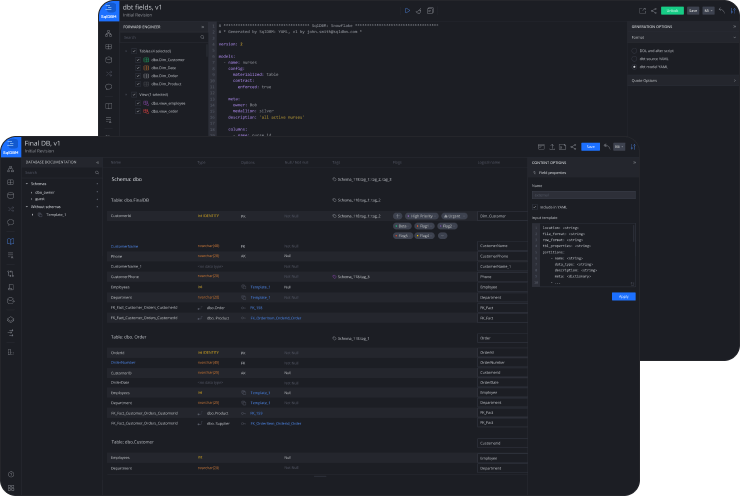Open the database documentation book icon
Image resolution: width=740 pixels, height=496 pixels.
point(10,241)
